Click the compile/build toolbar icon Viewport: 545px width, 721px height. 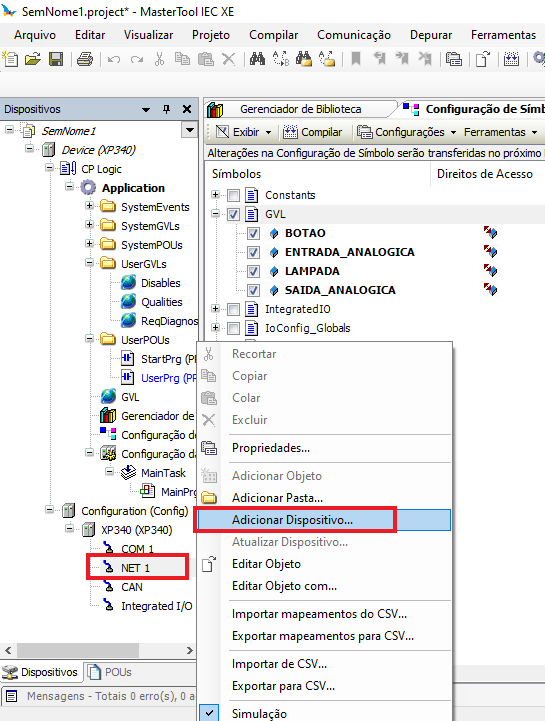(x=511, y=59)
